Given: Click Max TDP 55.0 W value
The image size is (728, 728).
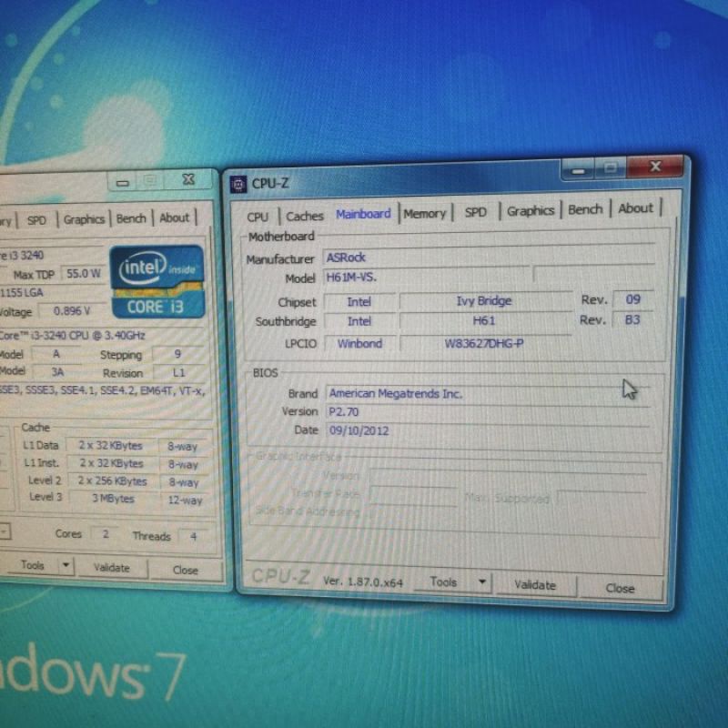Looking at the screenshot, I should coord(84,274).
